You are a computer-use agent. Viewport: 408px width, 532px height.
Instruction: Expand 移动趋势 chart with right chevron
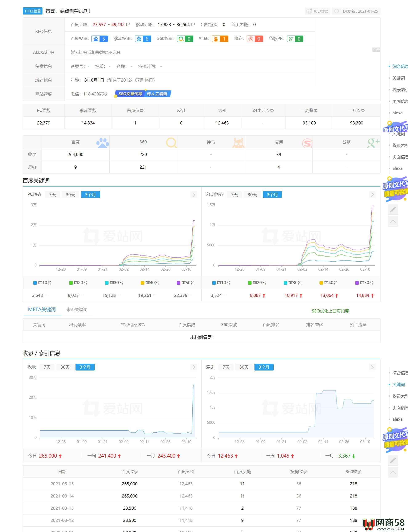[372, 195]
